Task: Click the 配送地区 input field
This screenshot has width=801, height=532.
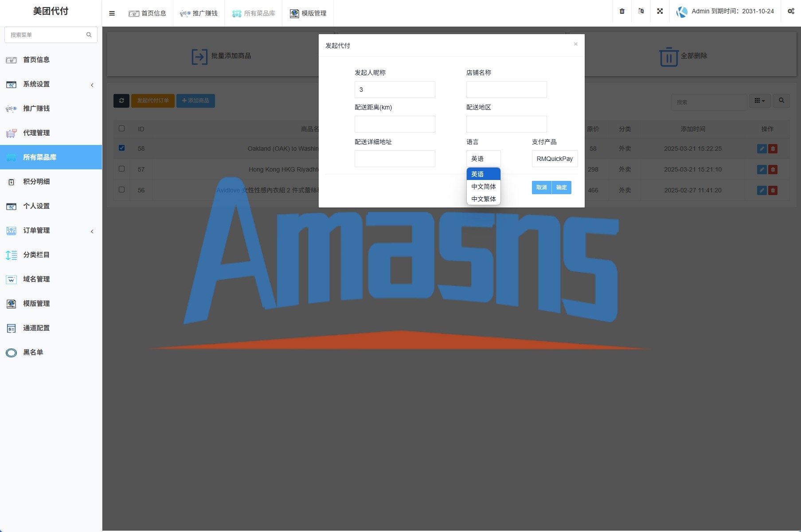Action: click(x=506, y=124)
